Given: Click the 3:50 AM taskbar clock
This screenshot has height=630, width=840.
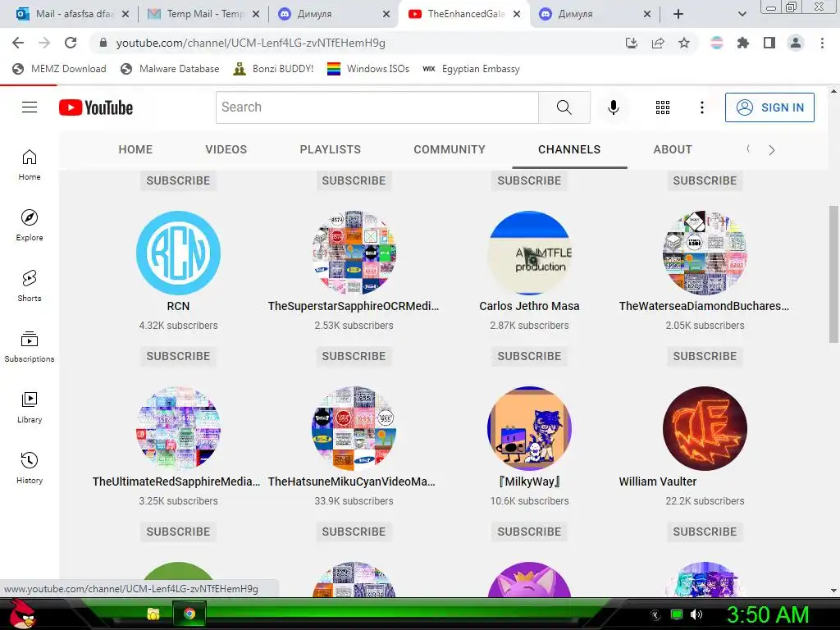Looking at the screenshot, I should coord(767,614).
